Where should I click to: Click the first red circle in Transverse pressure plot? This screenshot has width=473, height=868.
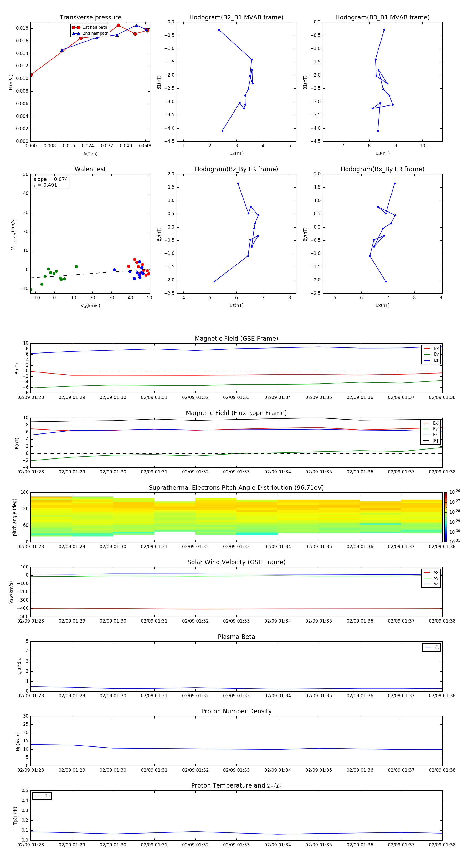click(31, 75)
